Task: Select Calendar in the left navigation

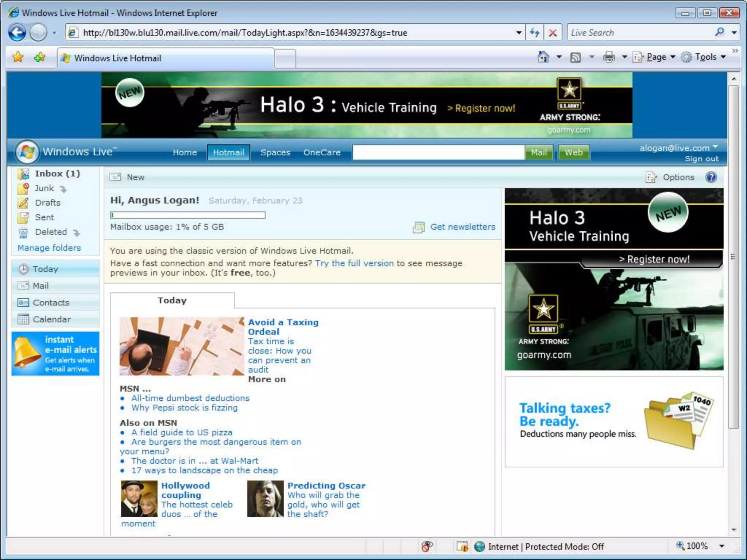Action: tap(55, 319)
